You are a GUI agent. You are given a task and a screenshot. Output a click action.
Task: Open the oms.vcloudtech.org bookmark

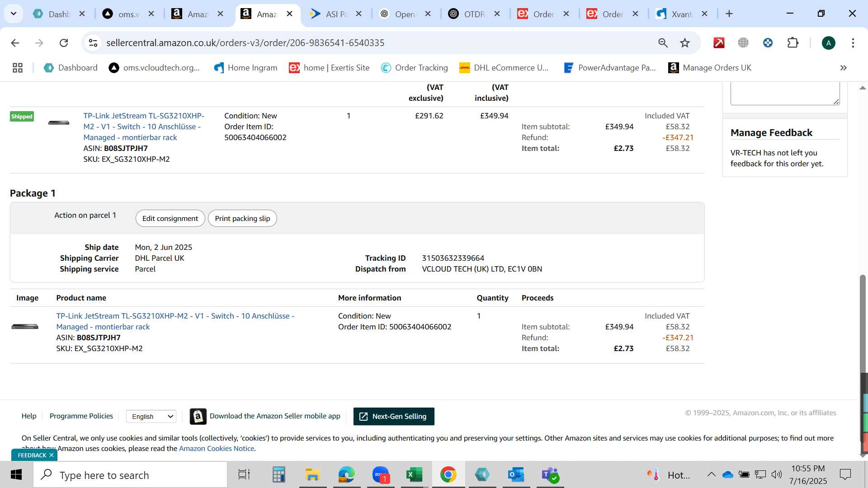pyautogui.click(x=154, y=68)
